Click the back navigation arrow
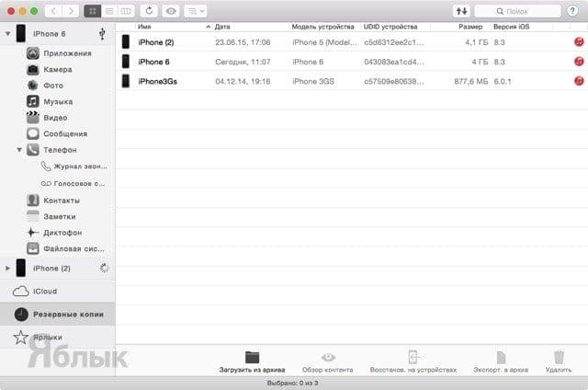588x390 pixels. point(53,11)
